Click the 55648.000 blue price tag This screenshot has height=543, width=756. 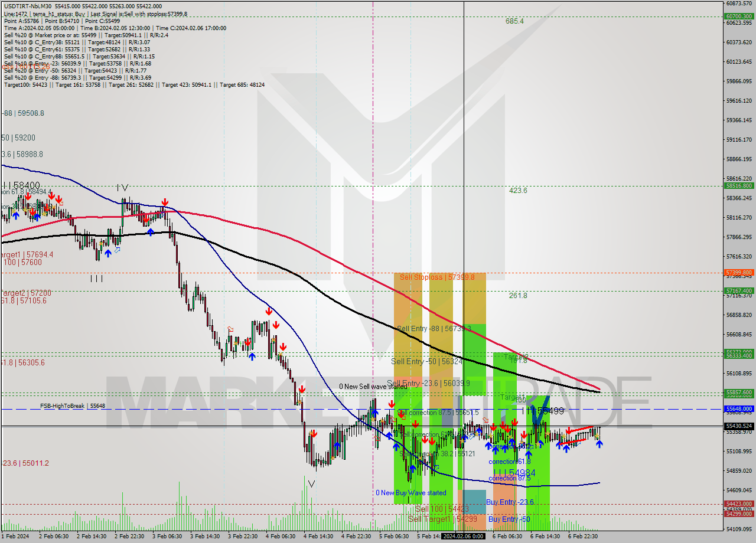tap(739, 408)
